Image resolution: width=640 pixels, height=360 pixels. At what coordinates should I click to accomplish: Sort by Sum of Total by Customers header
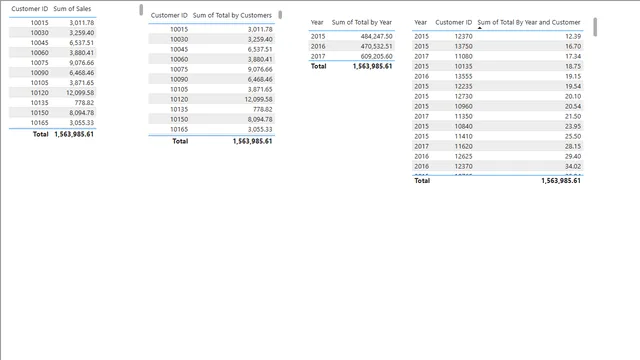tap(232, 15)
